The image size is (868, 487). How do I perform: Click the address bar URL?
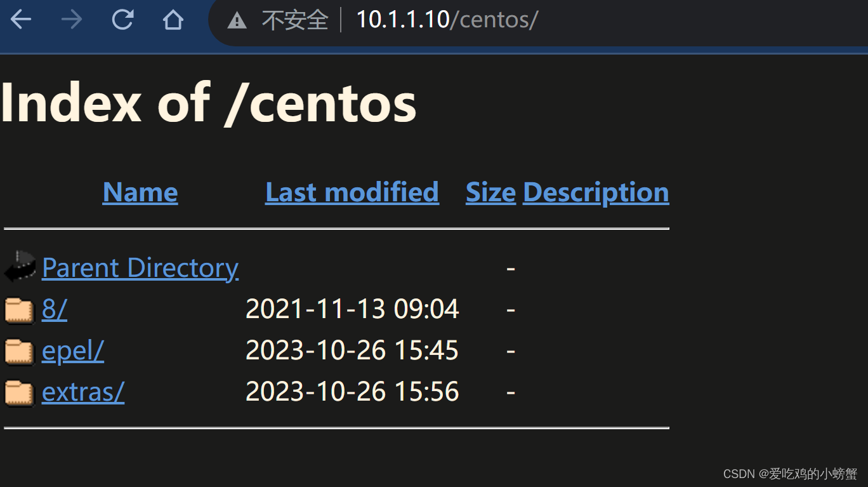[x=447, y=19]
